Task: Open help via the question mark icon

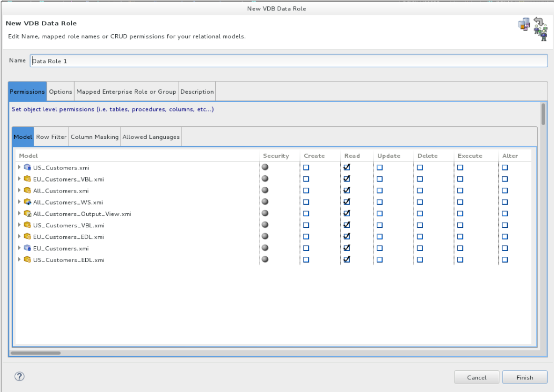Action: pyautogui.click(x=19, y=377)
